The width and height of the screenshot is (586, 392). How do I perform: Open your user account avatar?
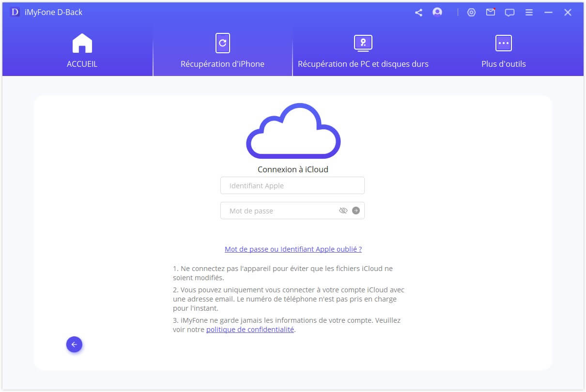[x=437, y=12]
